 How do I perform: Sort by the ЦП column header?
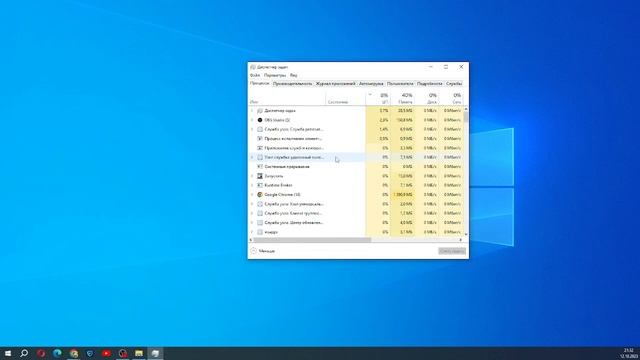click(378, 98)
